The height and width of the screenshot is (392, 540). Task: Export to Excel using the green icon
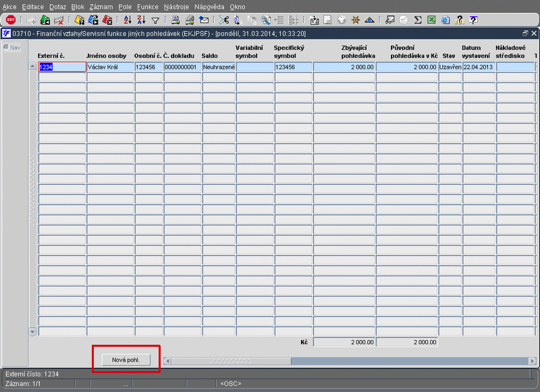431,20
